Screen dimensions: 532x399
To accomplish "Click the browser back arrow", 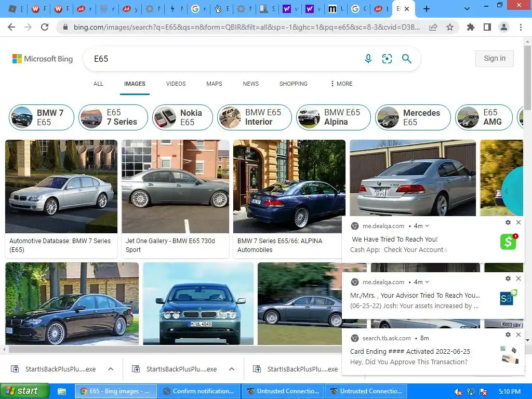I will (x=11, y=27).
